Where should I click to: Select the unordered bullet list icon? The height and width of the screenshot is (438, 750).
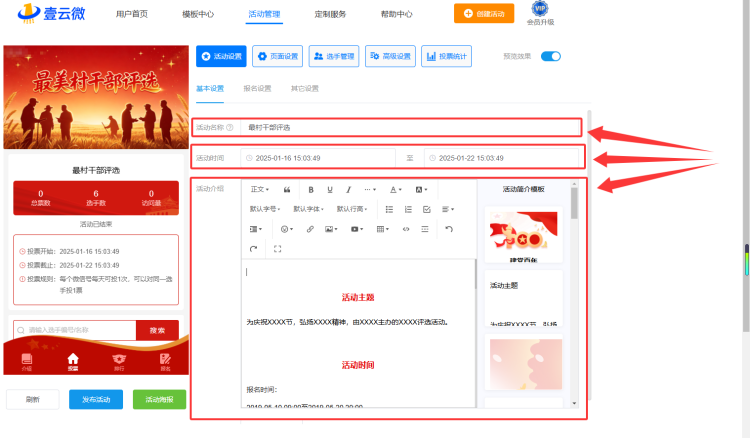point(389,209)
